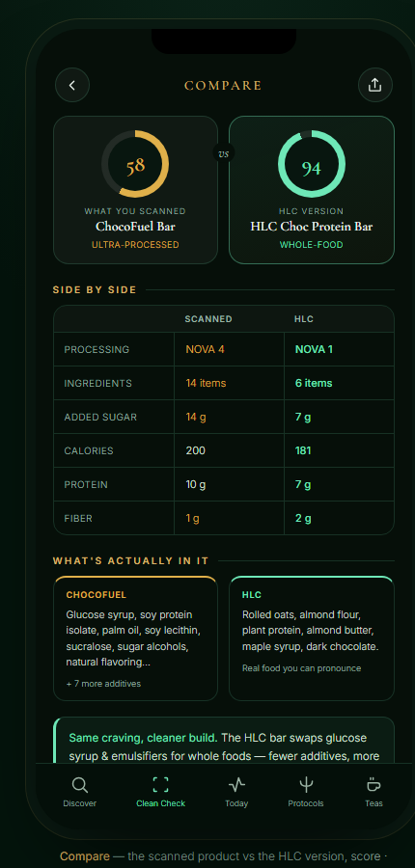
Task: Open the ChocoFuel ingredients card
Action: 136,638
